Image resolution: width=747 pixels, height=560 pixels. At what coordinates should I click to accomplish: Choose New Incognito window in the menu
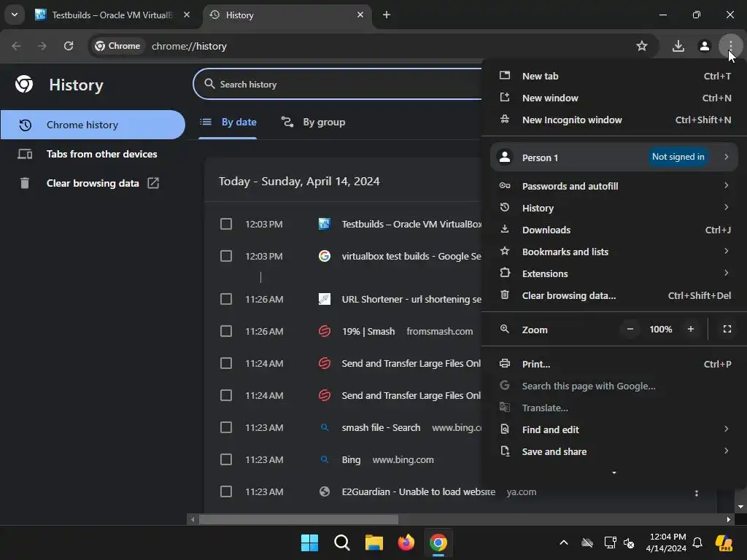click(614, 120)
